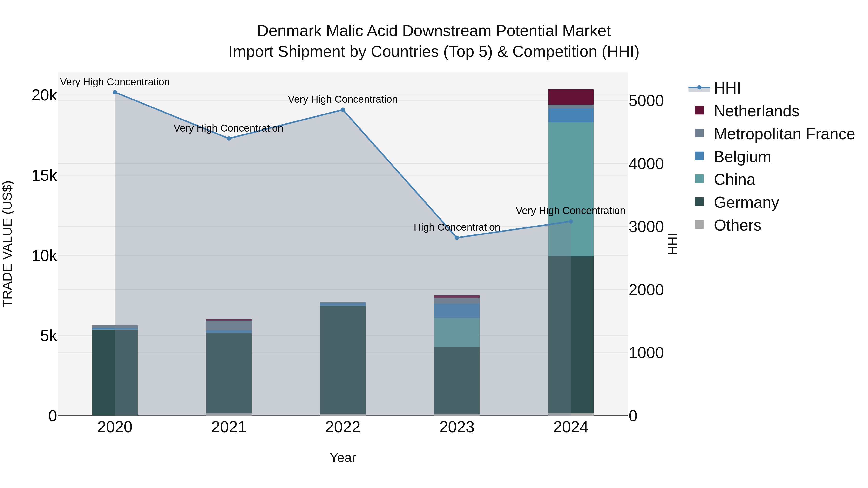
Task: Click the '20k' left axis tick
Action: [44, 96]
